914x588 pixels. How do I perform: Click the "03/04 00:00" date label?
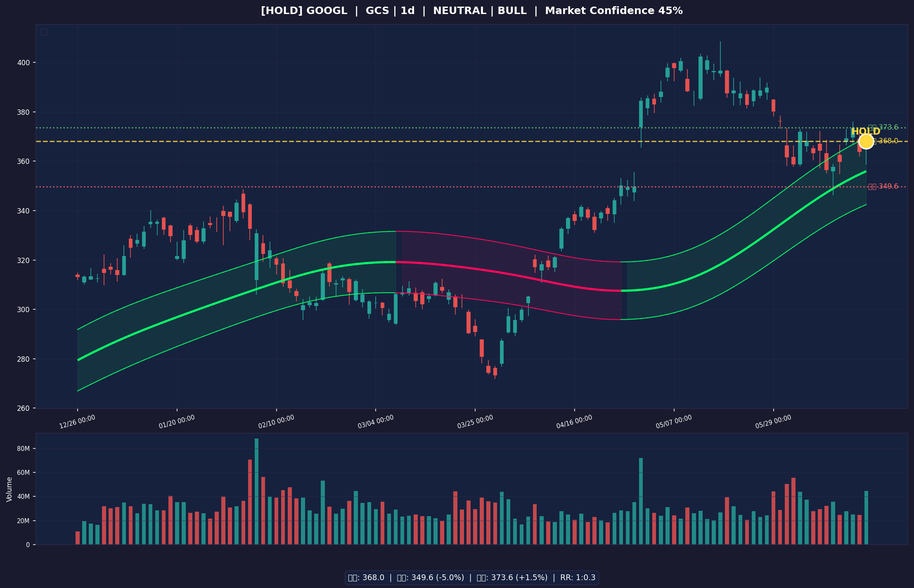[x=376, y=422]
